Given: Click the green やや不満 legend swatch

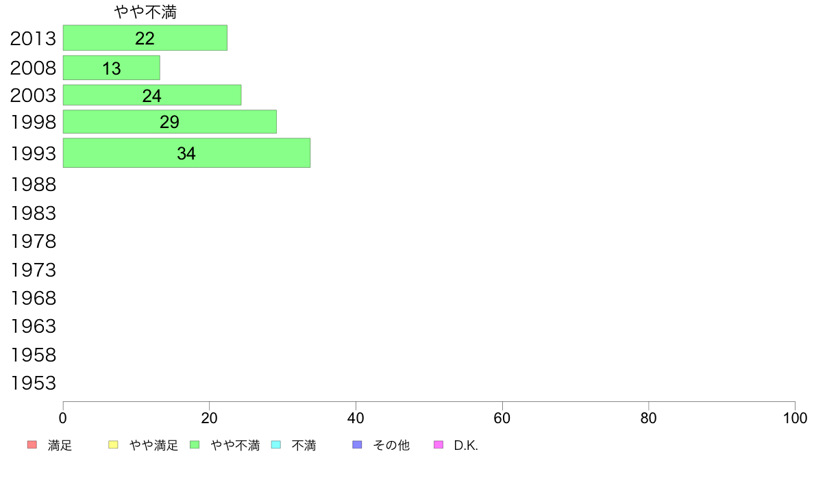Looking at the screenshot, I should pos(195,445).
